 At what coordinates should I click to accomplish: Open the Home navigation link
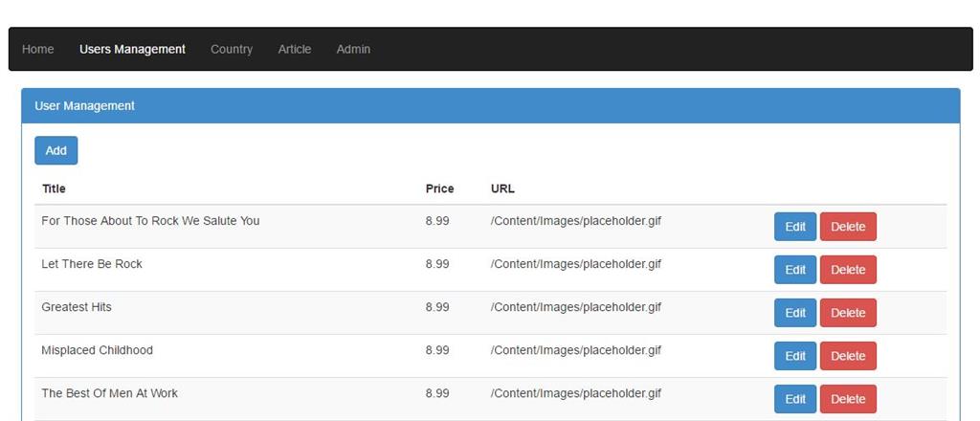point(38,49)
